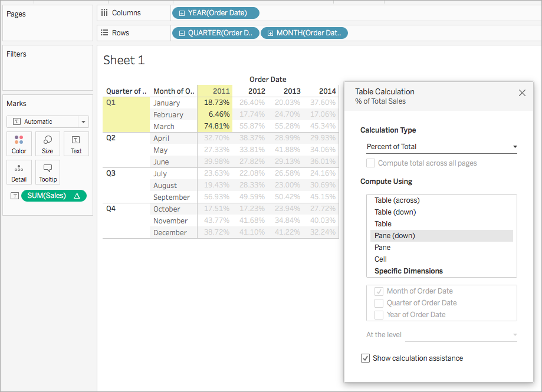542x392 pixels.
Task: Toggle Year of Order Date checkbox
Action: click(379, 315)
